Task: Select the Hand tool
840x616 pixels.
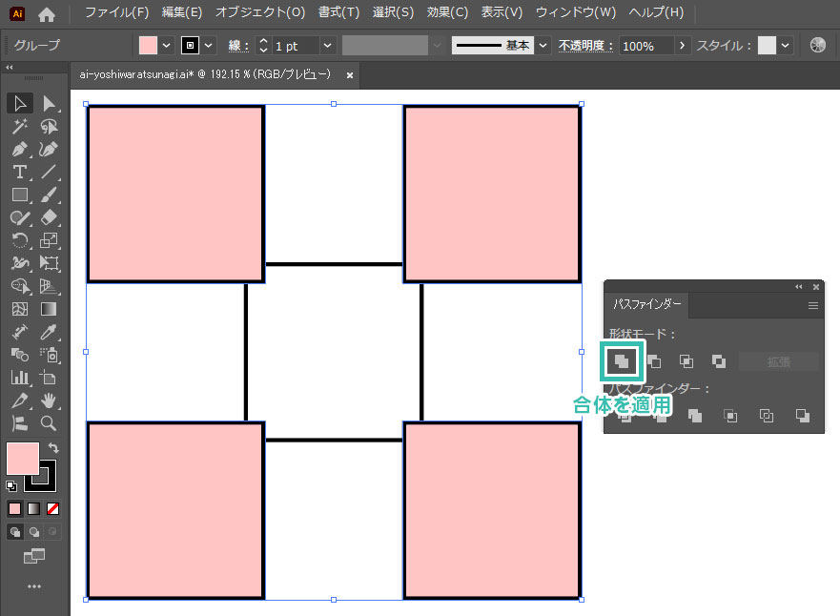Action: (x=49, y=400)
